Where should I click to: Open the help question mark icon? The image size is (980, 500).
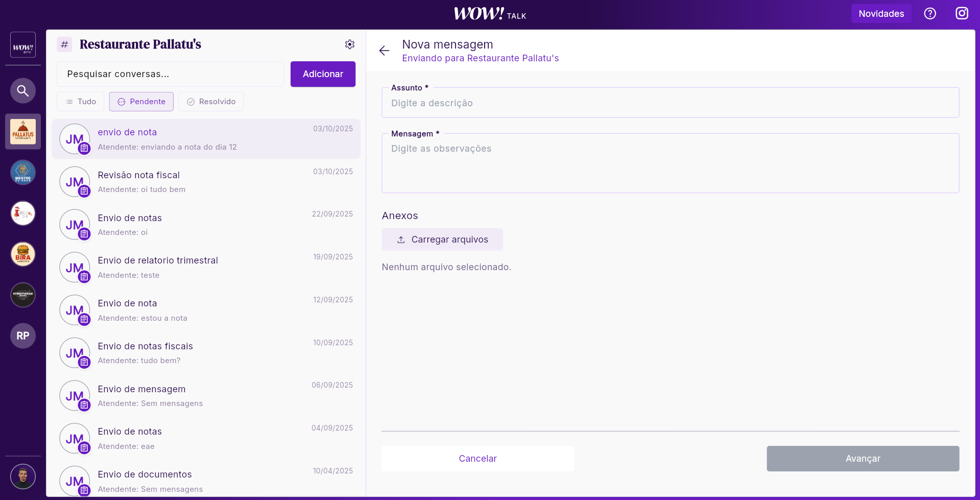tap(930, 14)
